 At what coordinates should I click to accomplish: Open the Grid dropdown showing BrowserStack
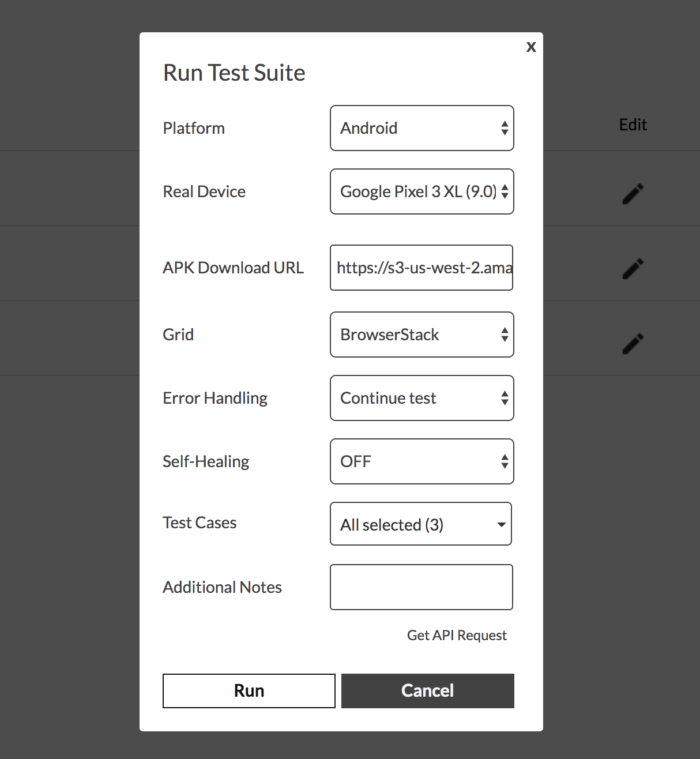click(x=421, y=335)
